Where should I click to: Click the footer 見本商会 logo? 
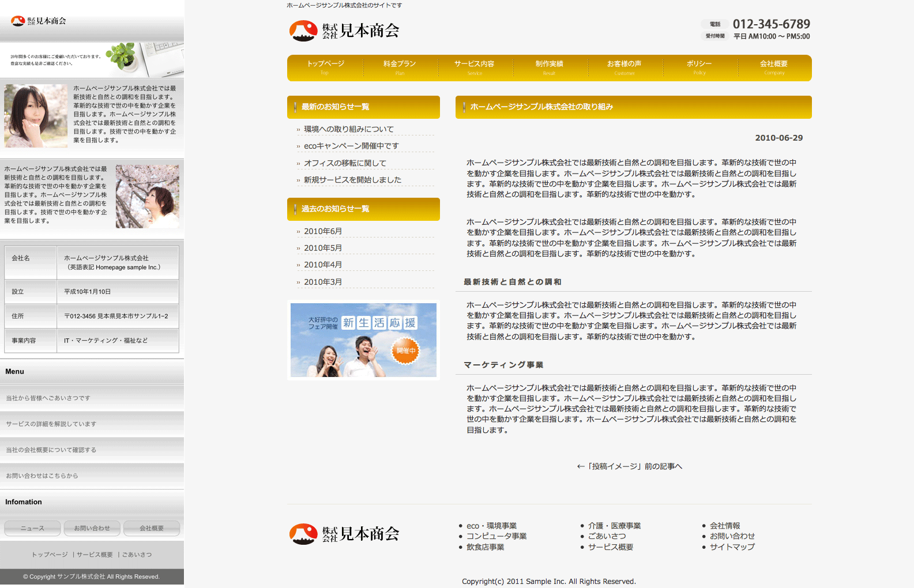pyautogui.click(x=344, y=534)
